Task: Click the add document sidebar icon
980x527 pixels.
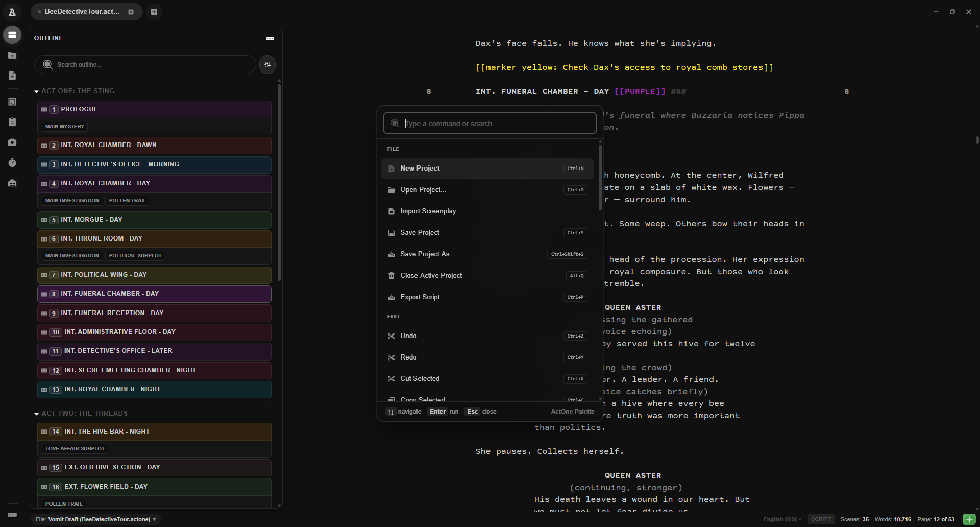Action: [x=12, y=76]
